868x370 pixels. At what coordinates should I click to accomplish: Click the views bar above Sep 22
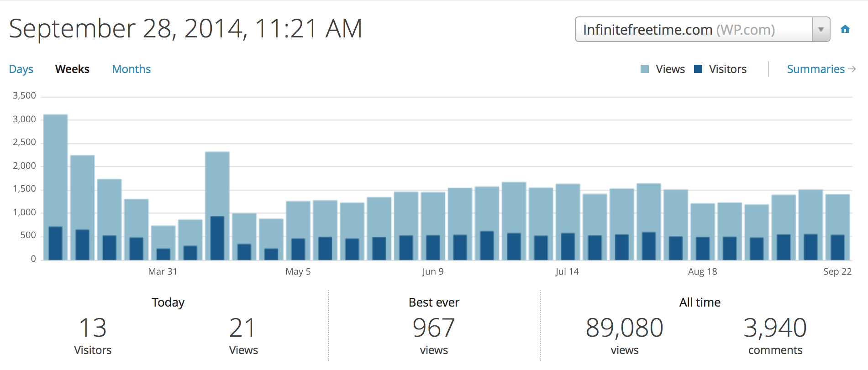(x=837, y=214)
